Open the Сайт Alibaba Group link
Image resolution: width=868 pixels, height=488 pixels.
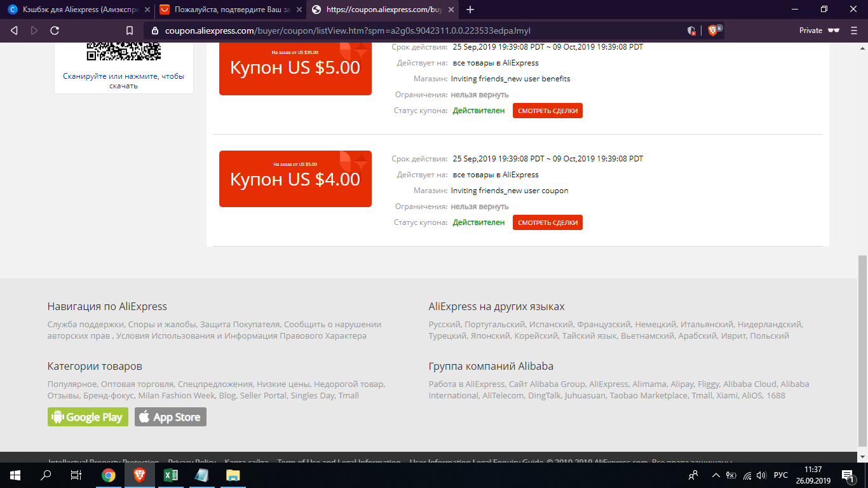[x=546, y=384]
